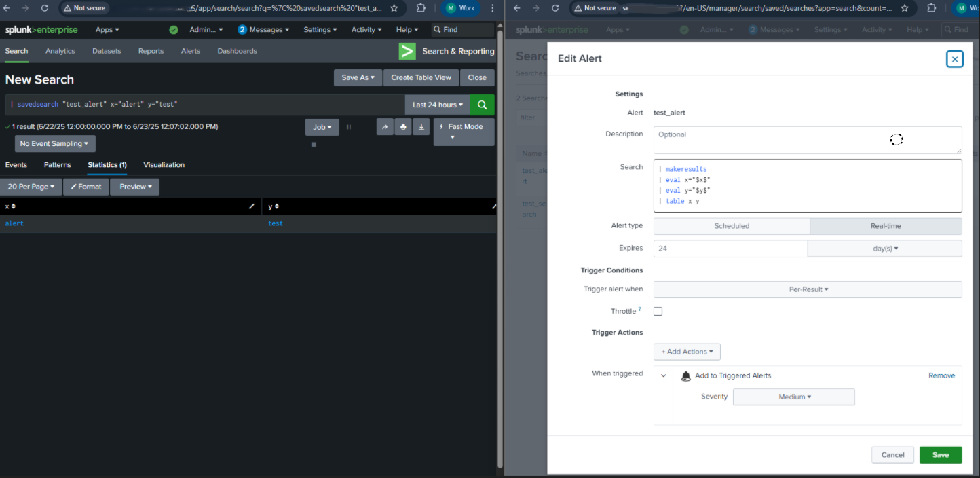
Task: Open the Last 24 hours time range picker
Action: click(438, 105)
